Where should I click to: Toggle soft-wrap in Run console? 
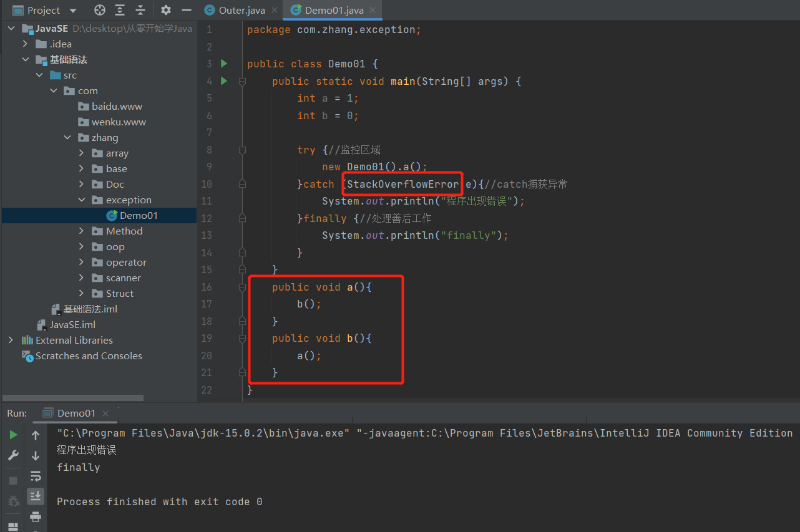coord(36,476)
